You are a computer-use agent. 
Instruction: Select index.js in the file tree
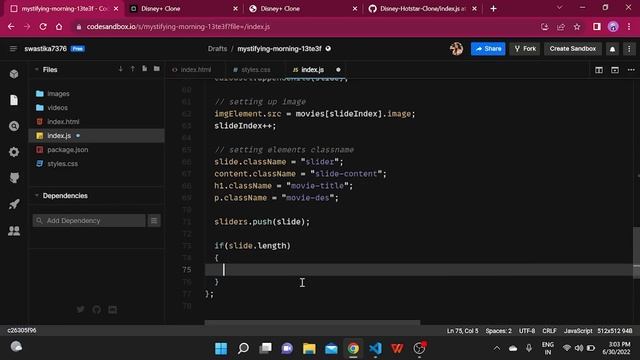point(97,136)
